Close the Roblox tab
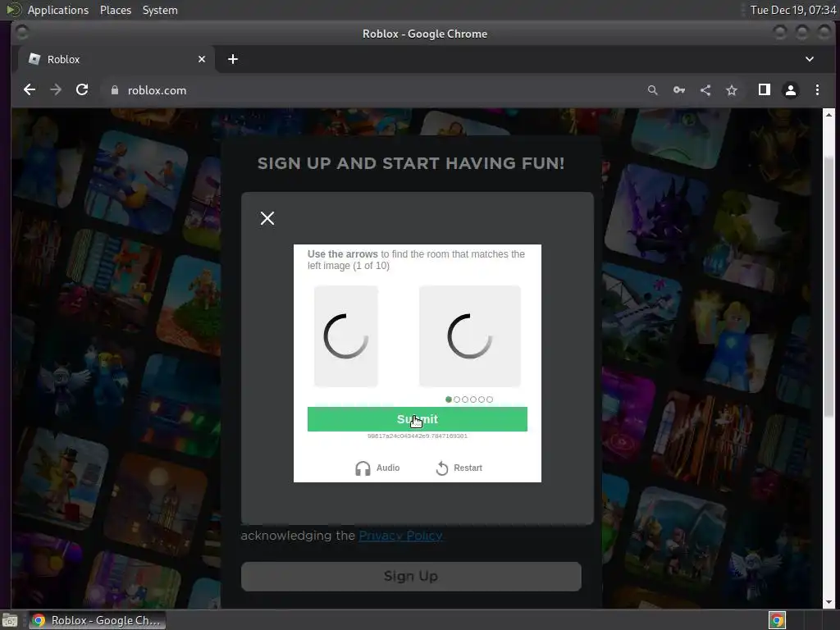This screenshot has width=840, height=630. pyautogui.click(x=202, y=59)
